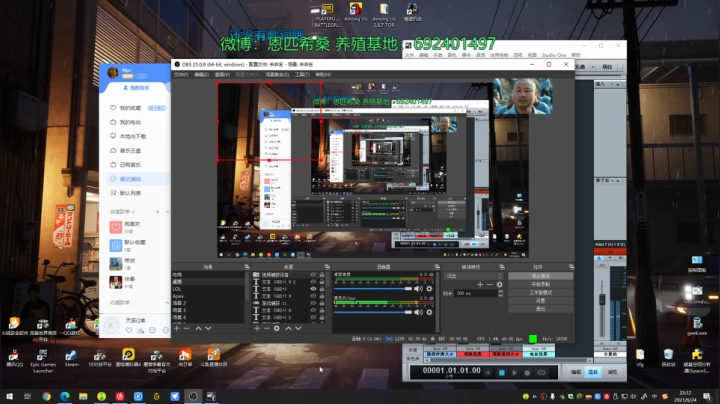Open OBS 编辑(E) menu
This screenshot has width=720, height=404.
pos(202,74)
